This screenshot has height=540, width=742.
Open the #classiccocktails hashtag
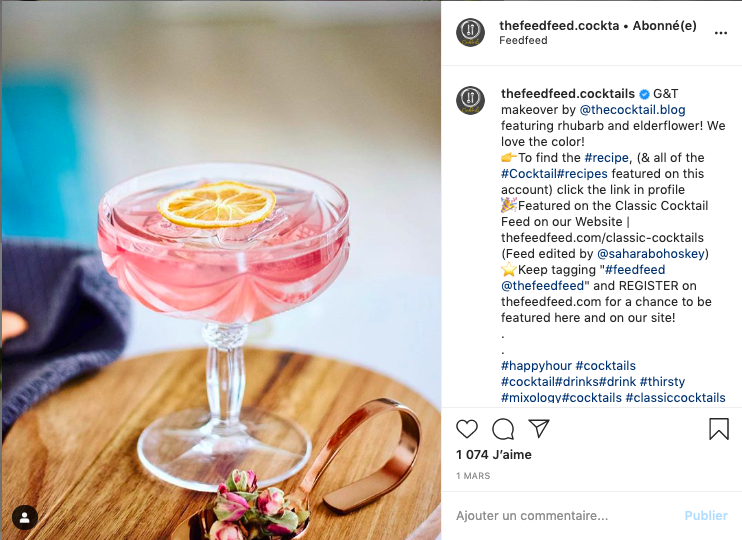pos(675,398)
